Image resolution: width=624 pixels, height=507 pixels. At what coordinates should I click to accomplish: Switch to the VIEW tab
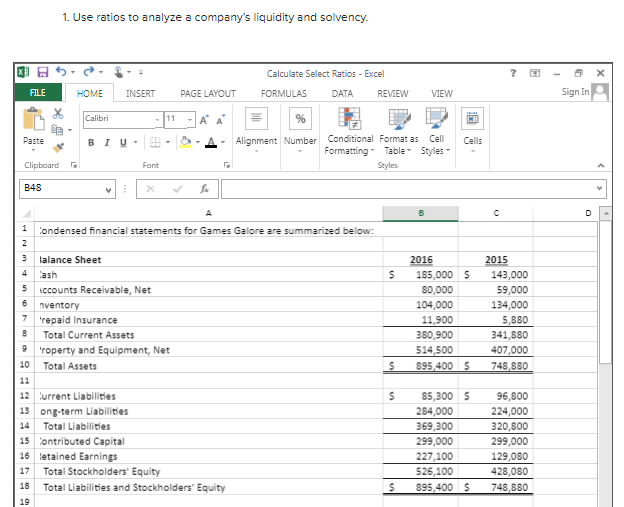click(442, 94)
